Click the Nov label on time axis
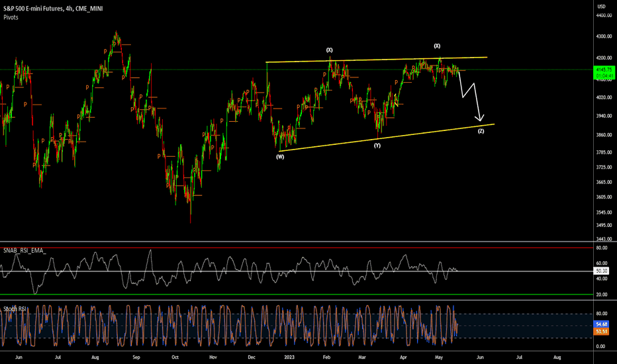This screenshot has height=364, width=617. pos(213,357)
